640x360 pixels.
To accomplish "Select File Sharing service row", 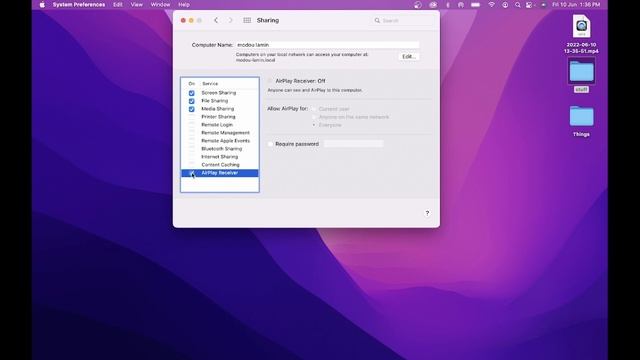I will 220,101.
